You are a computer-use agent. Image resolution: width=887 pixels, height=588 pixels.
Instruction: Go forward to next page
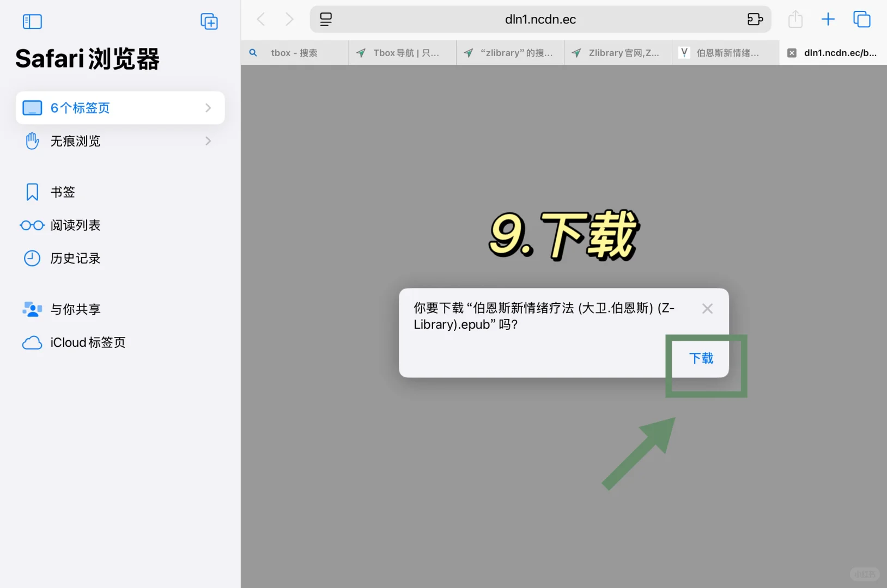click(289, 20)
